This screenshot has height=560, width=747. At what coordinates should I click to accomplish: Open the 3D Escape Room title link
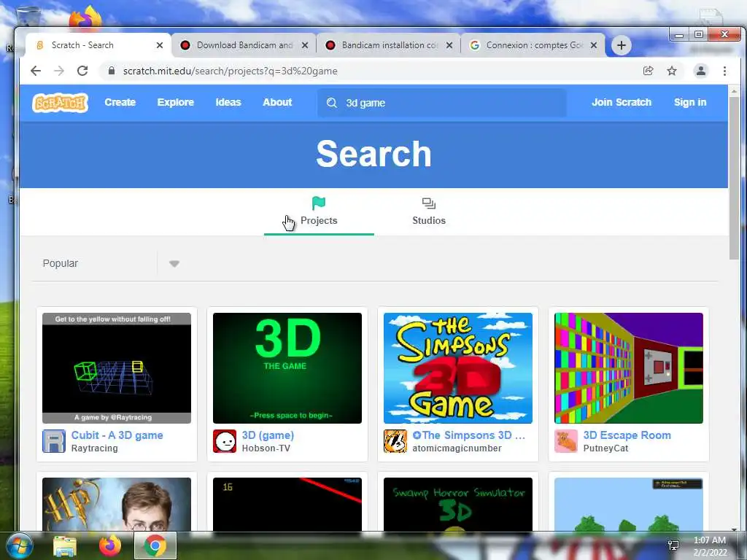pos(627,435)
